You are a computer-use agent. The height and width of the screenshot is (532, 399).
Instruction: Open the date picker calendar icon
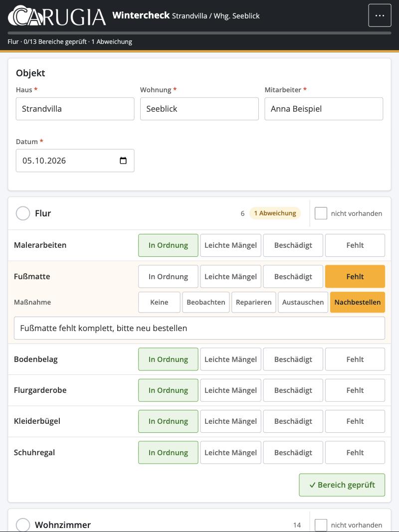tap(123, 161)
